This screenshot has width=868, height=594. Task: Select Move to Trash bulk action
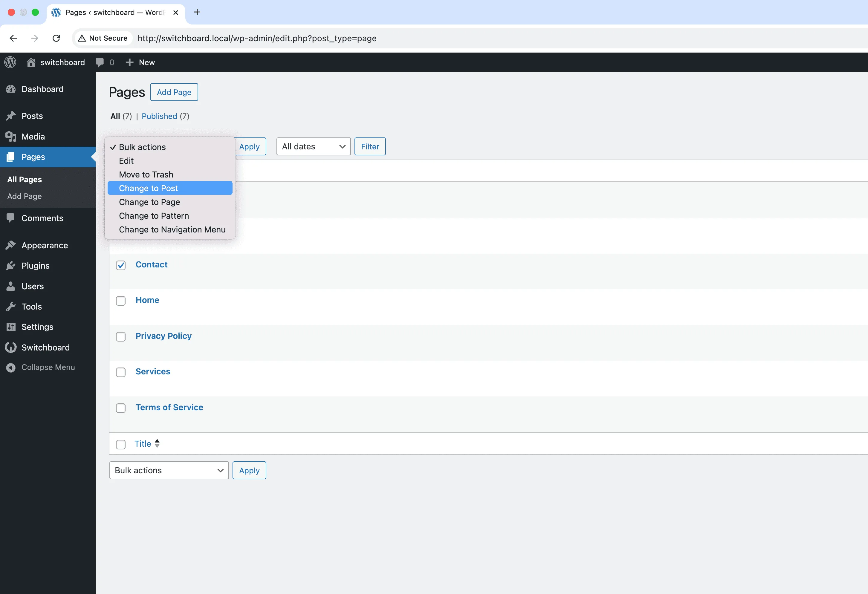tap(146, 174)
